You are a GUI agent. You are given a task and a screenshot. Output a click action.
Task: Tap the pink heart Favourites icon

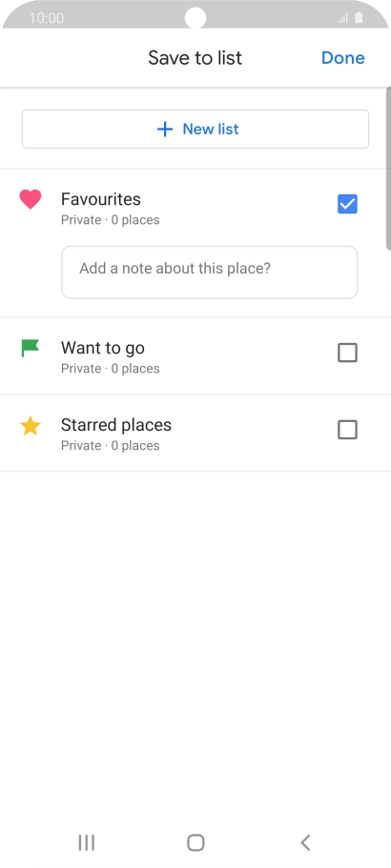pos(31,199)
